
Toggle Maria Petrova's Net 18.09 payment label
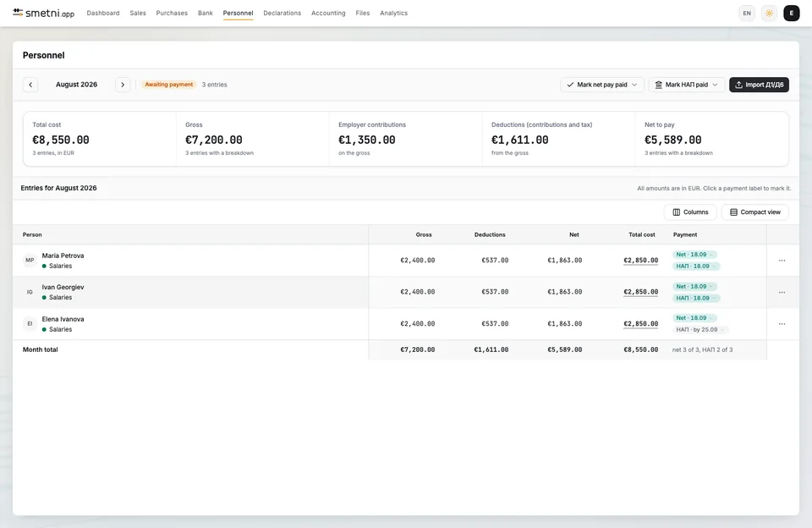click(x=694, y=255)
